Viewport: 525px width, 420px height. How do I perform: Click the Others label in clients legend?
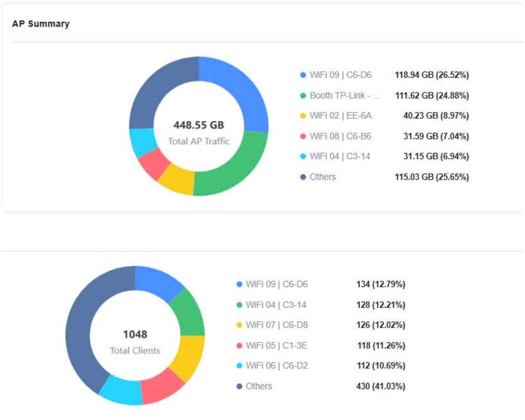point(259,386)
